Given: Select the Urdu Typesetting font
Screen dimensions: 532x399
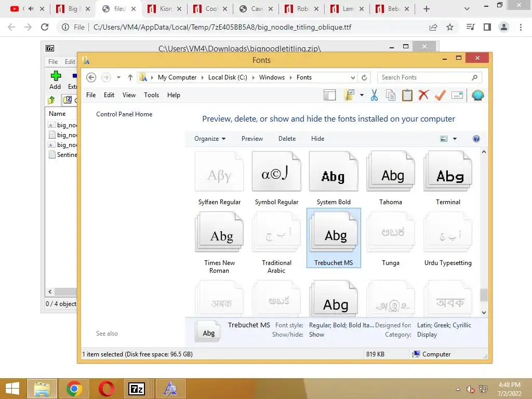Looking at the screenshot, I should pyautogui.click(x=448, y=238).
